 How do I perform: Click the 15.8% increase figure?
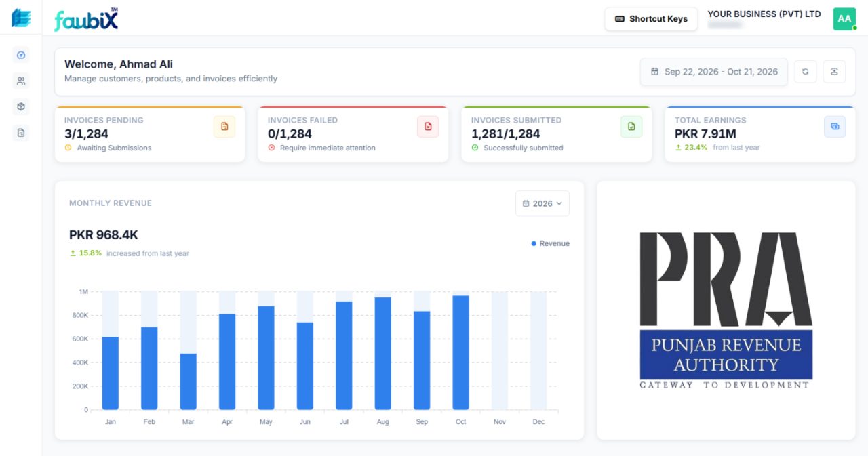(90, 253)
